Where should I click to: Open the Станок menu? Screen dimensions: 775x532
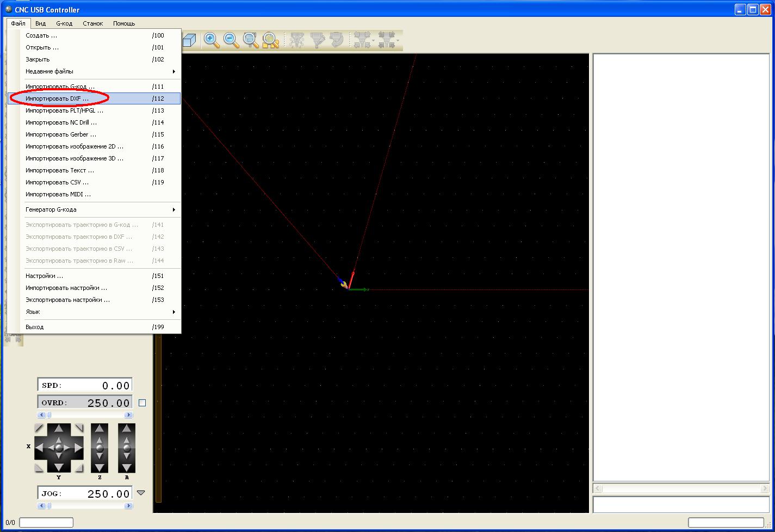point(92,23)
